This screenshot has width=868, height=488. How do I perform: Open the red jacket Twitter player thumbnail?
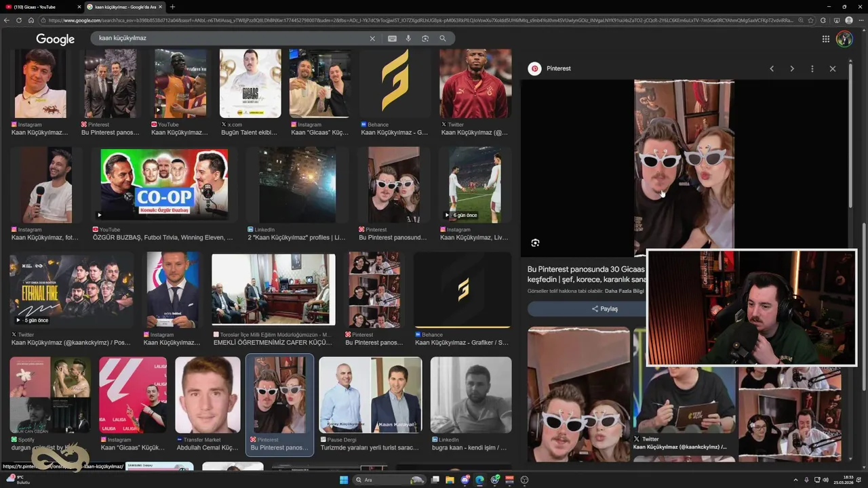coord(475,83)
